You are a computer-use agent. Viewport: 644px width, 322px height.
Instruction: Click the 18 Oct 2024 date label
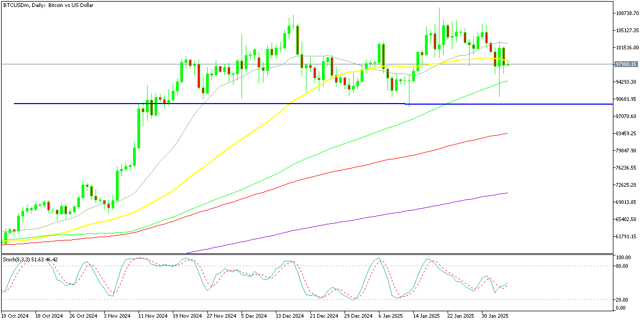[x=49, y=316]
